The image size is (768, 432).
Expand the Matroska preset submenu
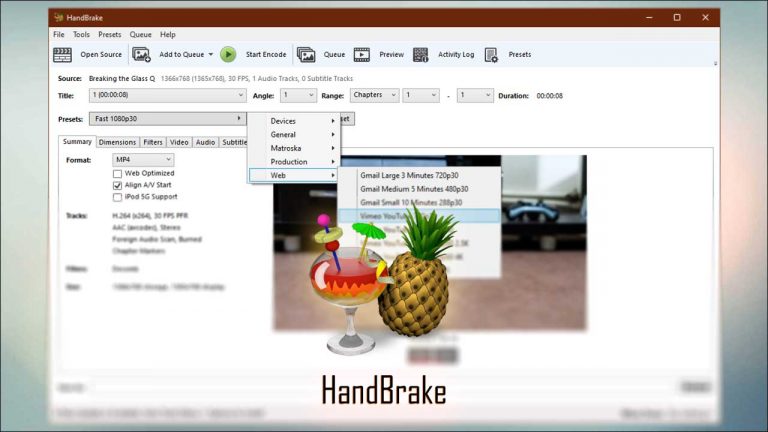click(293, 148)
